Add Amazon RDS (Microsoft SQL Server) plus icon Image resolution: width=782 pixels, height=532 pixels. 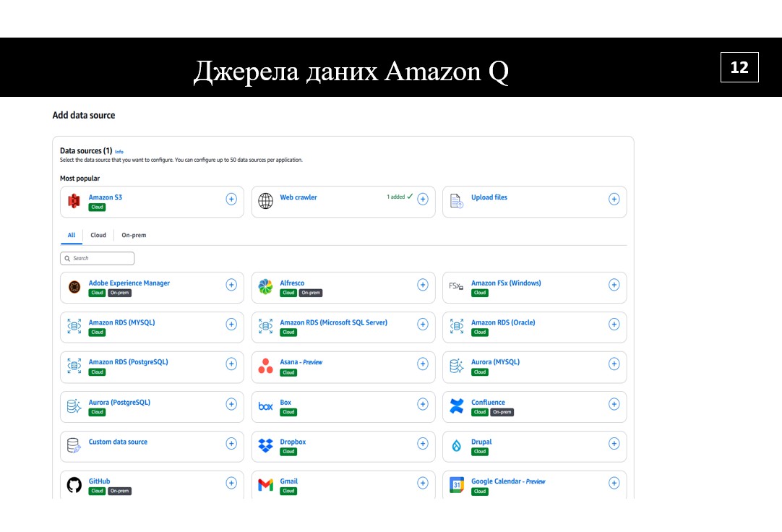[x=423, y=324]
